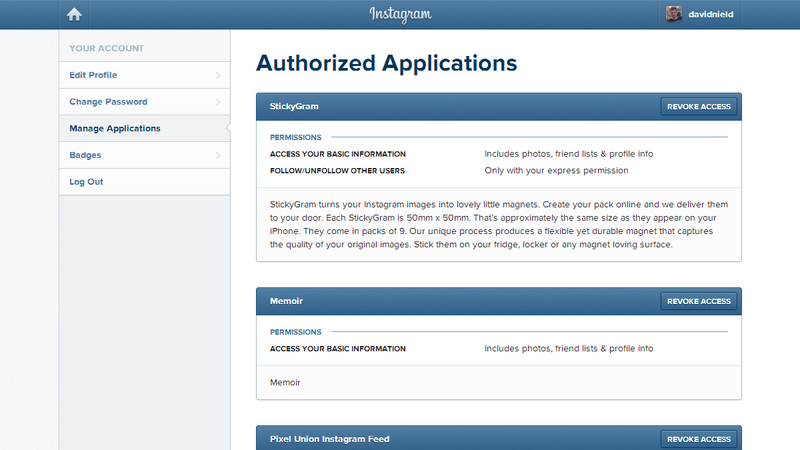Click the Pixel Union Instagram Feed title
The height and width of the screenshot is (450, 800).
pyautogui.click(x=330, y=439)
